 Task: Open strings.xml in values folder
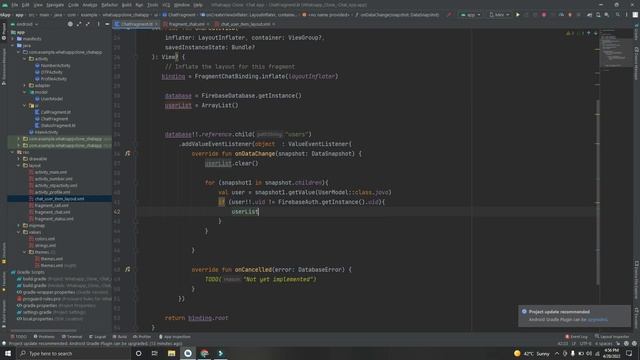[x=45, y=245]
